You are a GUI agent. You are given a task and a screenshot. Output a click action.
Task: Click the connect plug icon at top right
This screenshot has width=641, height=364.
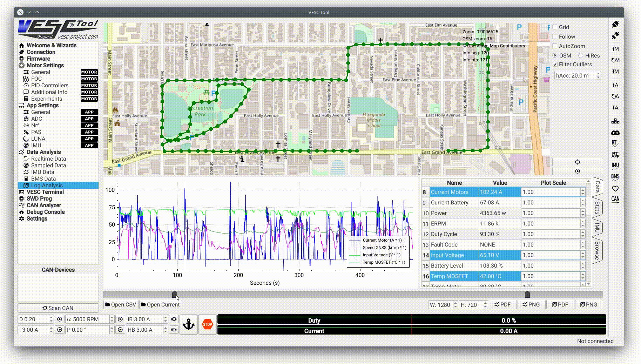(615, 24)
